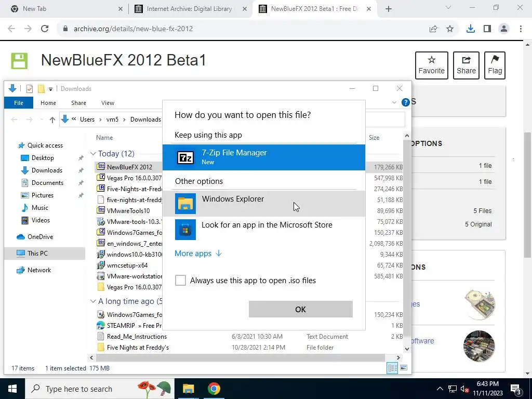Open recent locations dropdown arrow
532x399 pixels.
42,119
